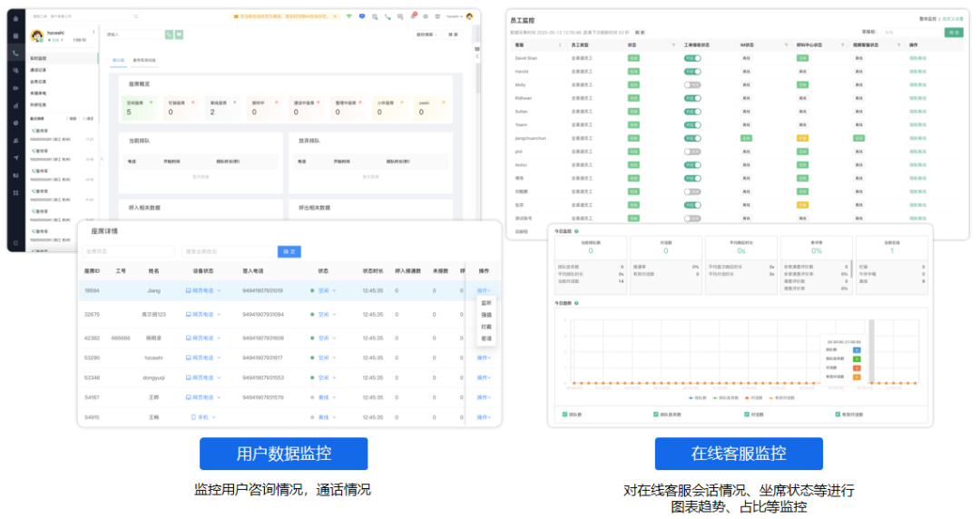Choose 拦截 from the 操作 menu
This screenshot has height=519, width=980.
(486, 327)
